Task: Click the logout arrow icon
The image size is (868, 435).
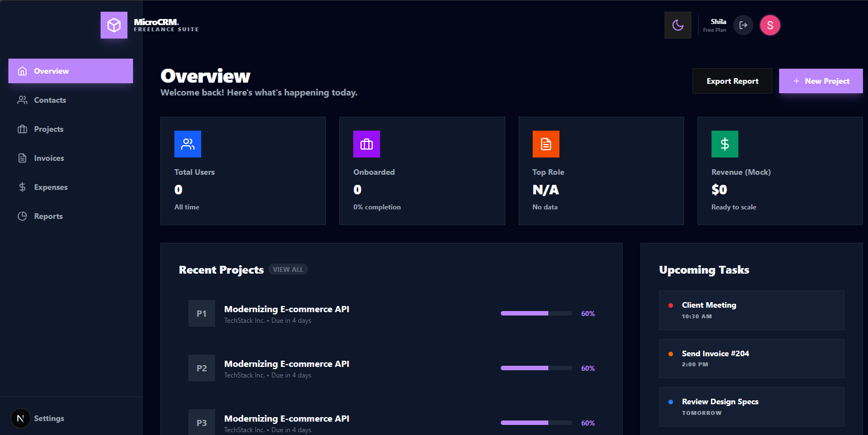Action: click(743, 25)
